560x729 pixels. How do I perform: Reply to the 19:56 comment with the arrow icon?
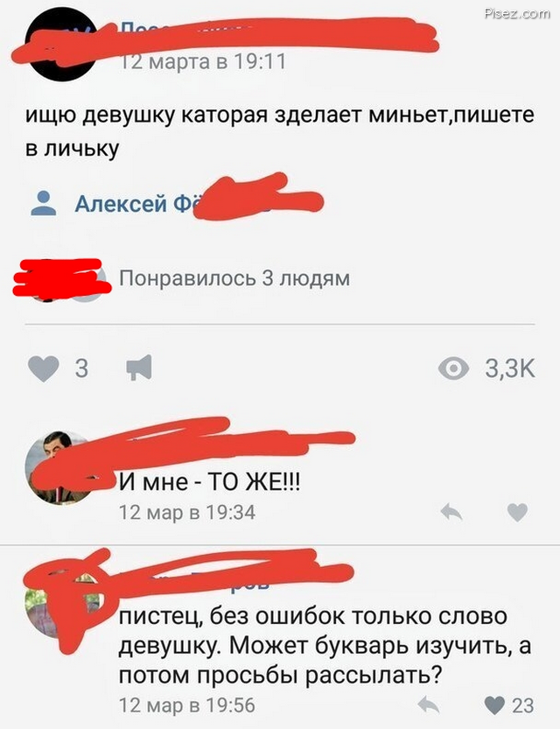tap(429, 704)
